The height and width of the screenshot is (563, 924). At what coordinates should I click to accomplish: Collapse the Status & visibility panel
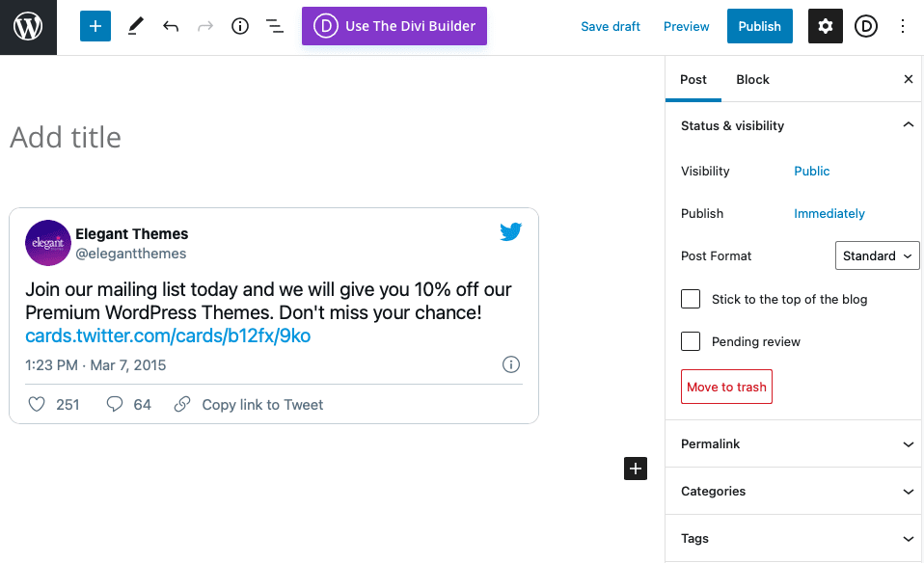coord(908,124)
